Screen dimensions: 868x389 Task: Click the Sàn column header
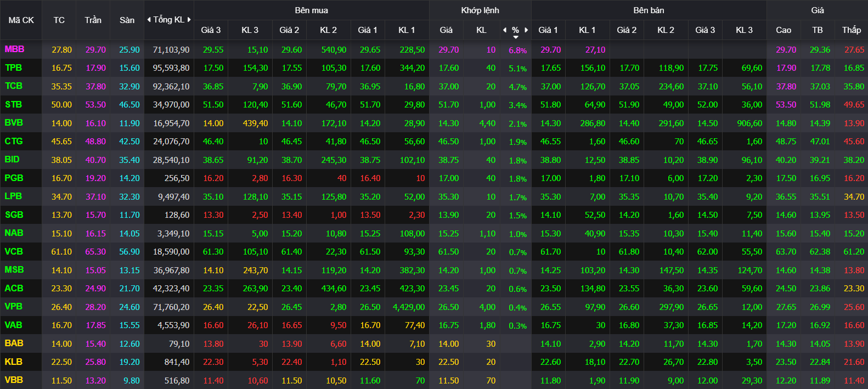coord(127,20)
